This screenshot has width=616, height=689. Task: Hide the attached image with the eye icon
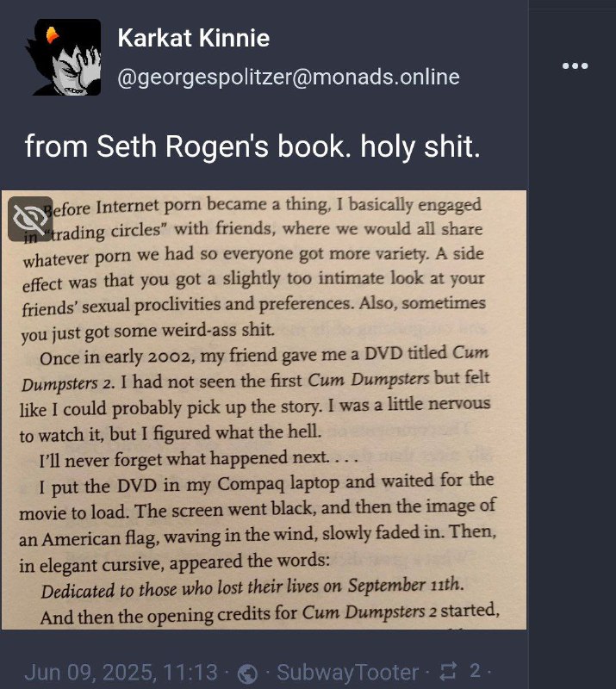(30, 219)
